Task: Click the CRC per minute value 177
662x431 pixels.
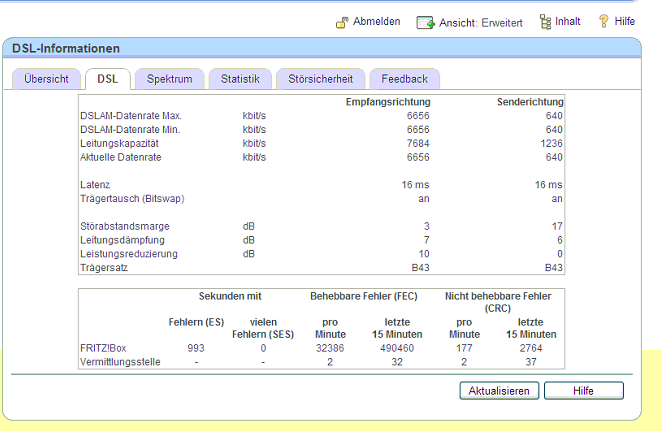Action: coord(464,348)
